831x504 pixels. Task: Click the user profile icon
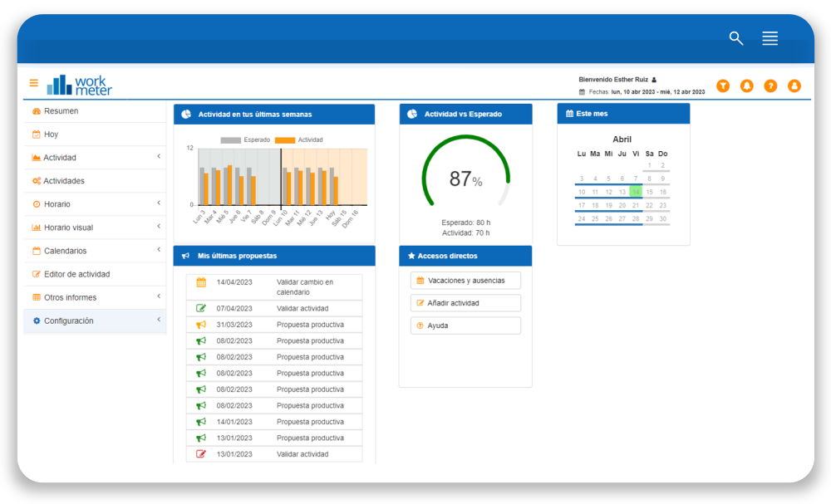(794, 86)
